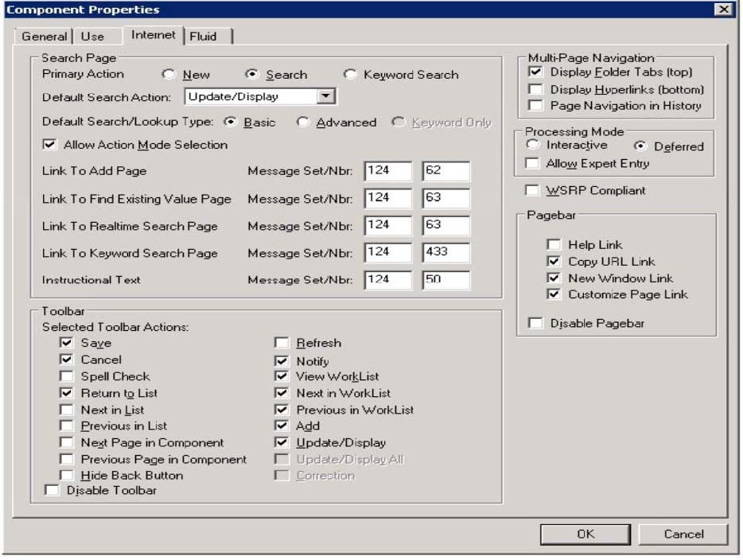Check the WSRP Compliant checkbox
The width and height of the screenshot is (743, 560).
(532, 191)
